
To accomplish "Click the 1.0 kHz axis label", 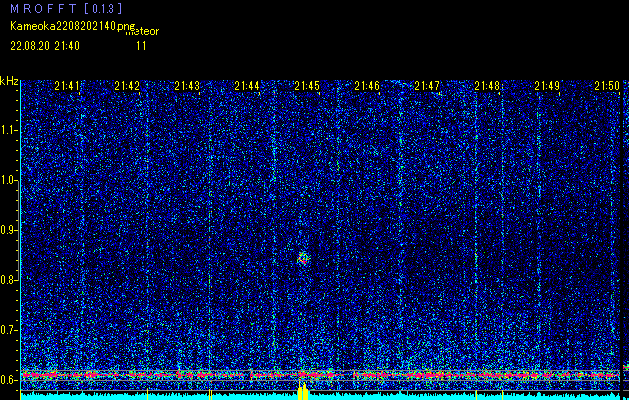I will tap(9, 180).
